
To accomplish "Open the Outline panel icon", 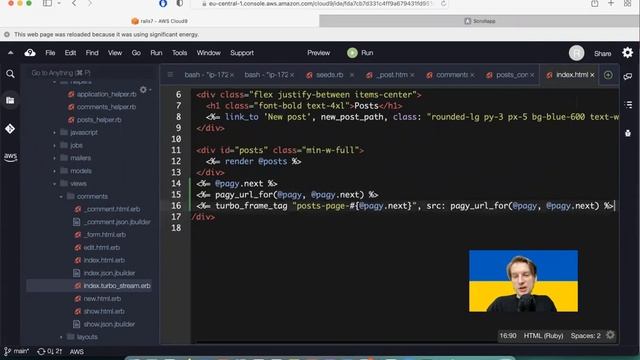I will coord(628,104).
